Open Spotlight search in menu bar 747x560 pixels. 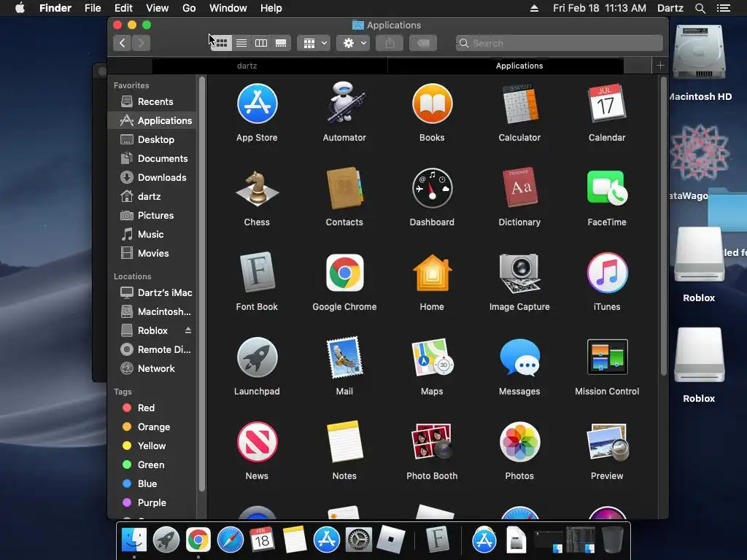(700, 8)
